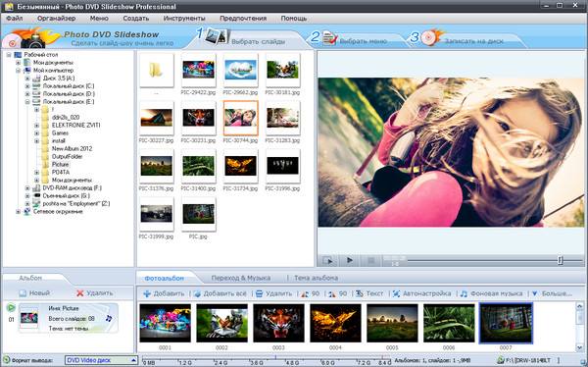588x367 pixels.
Task: Collapse Локальный диск (E:)
Action: [x=27, y=102]
